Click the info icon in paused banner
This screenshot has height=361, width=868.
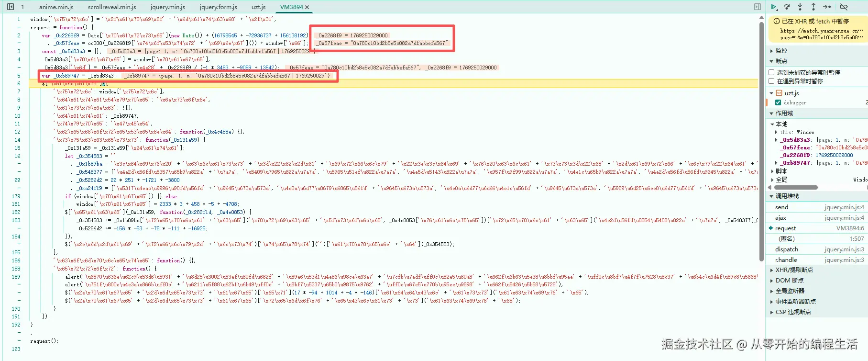tap(777, 21)
